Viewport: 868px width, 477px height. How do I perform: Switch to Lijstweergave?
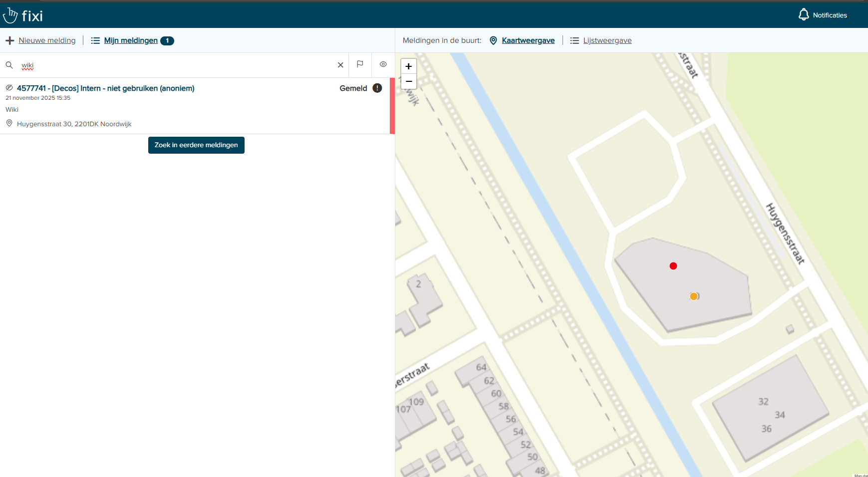[x=607, y=40]
